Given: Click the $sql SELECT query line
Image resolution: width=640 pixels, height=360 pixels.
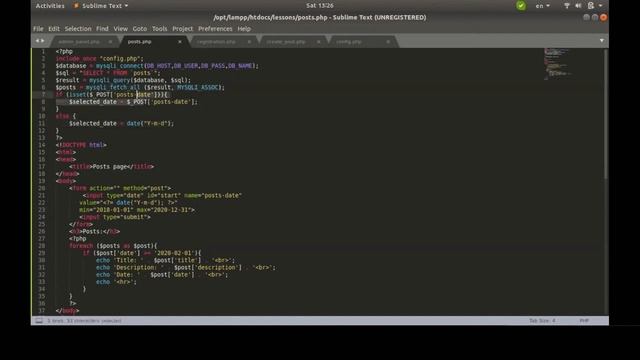Looking at the screenshot, I should tap(108, 73).
